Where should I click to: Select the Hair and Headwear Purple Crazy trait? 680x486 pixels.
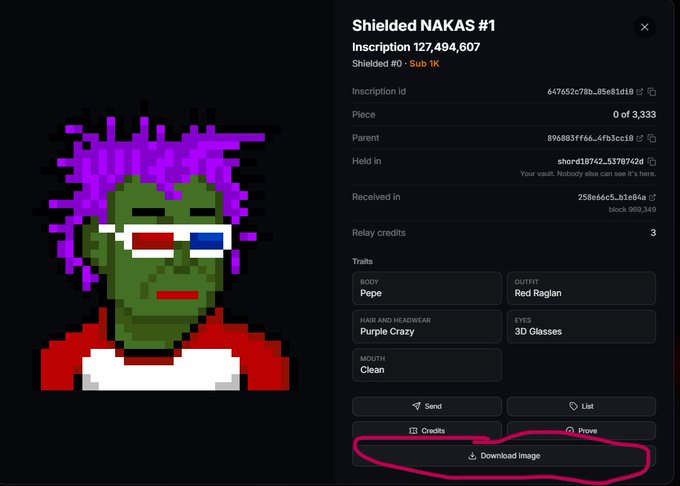pos(427,326)
